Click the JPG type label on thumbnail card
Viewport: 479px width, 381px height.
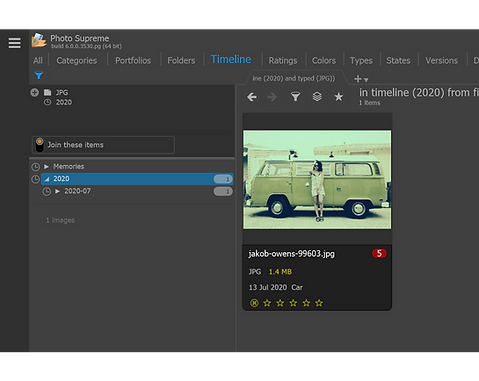pos(255,272)
